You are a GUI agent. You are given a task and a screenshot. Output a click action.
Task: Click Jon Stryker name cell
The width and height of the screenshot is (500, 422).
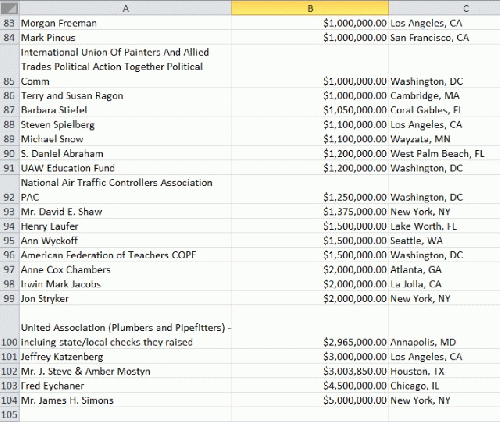[126, 298]
